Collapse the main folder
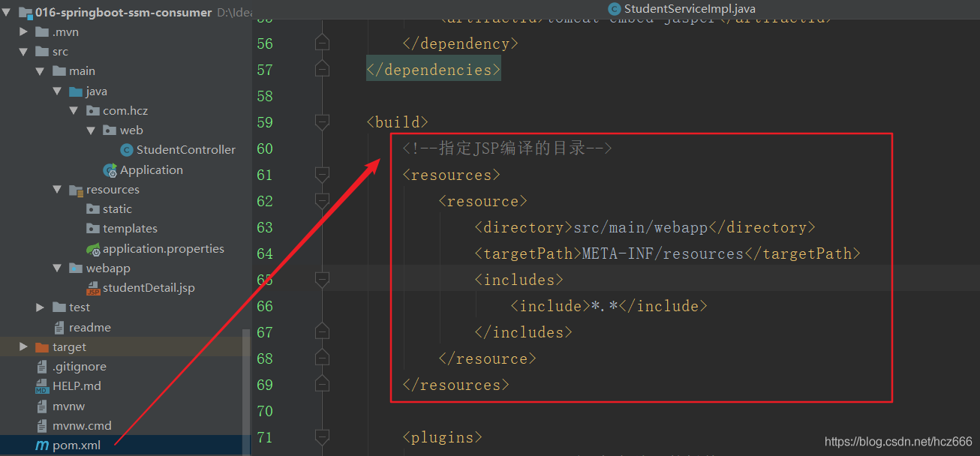The width and height of the screenshot is (980, 456). (40, 71)
